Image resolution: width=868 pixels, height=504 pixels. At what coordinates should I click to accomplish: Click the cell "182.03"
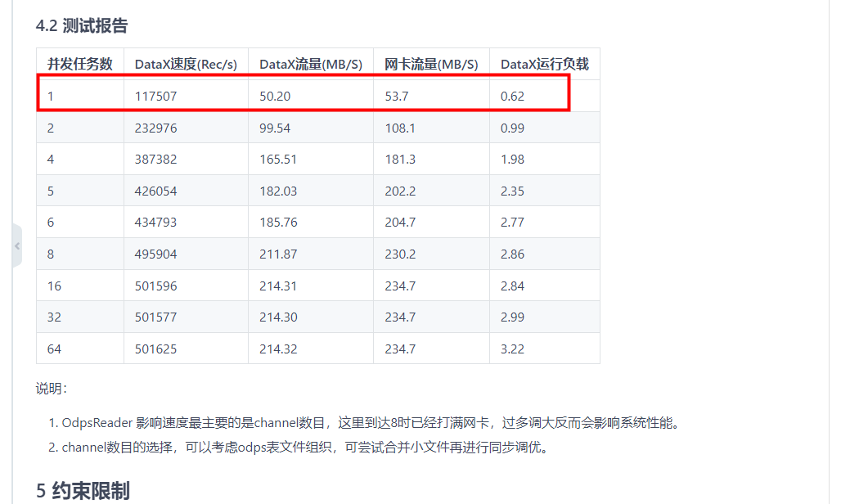tap(311, 191)
